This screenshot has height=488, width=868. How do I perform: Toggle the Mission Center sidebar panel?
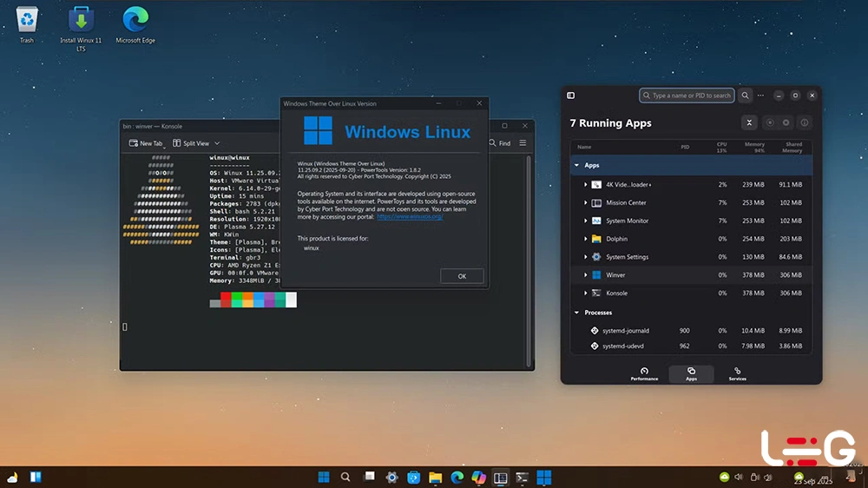[x=571, y=96]
